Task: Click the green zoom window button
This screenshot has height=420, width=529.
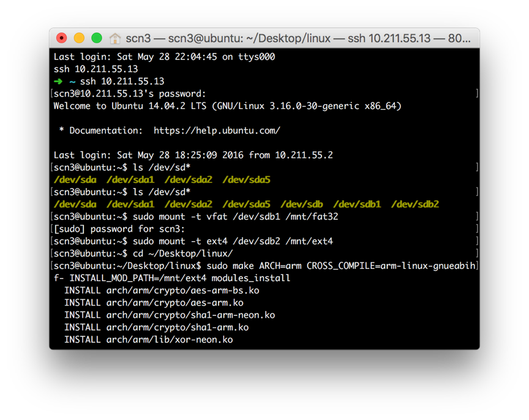Action: (x=97, y=38)
